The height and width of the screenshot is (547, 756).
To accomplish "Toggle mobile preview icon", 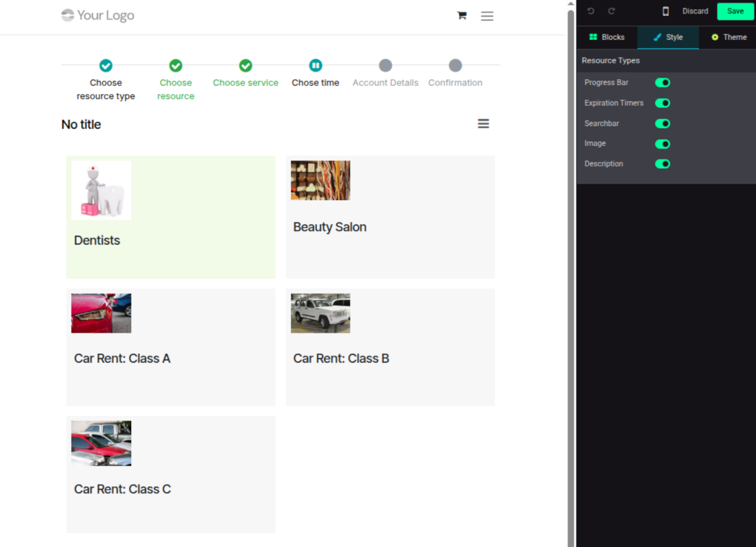I will pos(666,11).
